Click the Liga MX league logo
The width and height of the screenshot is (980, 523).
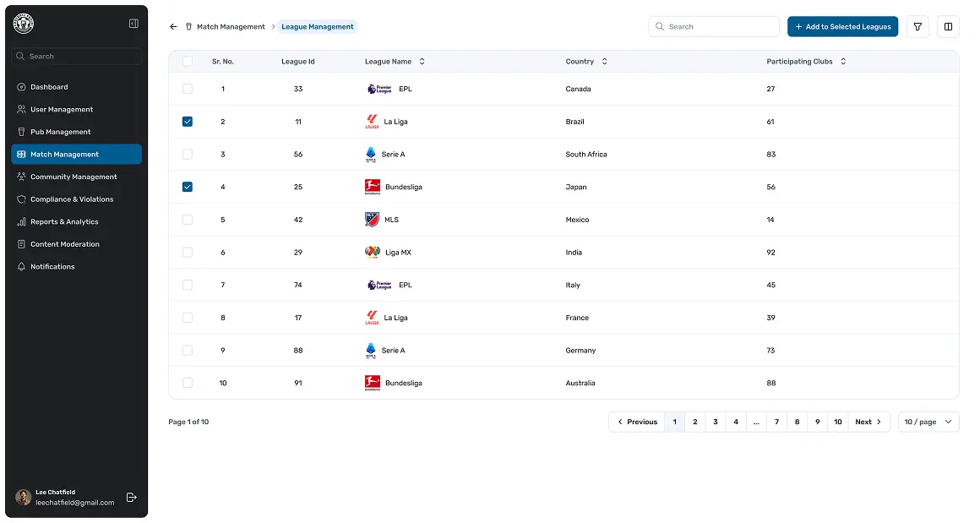(x=372, y=253)
